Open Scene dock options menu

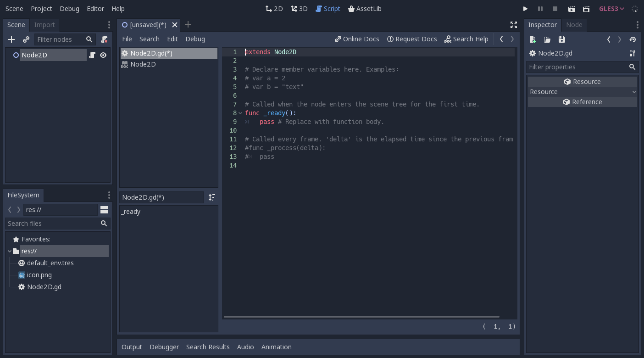coord(109,25)
